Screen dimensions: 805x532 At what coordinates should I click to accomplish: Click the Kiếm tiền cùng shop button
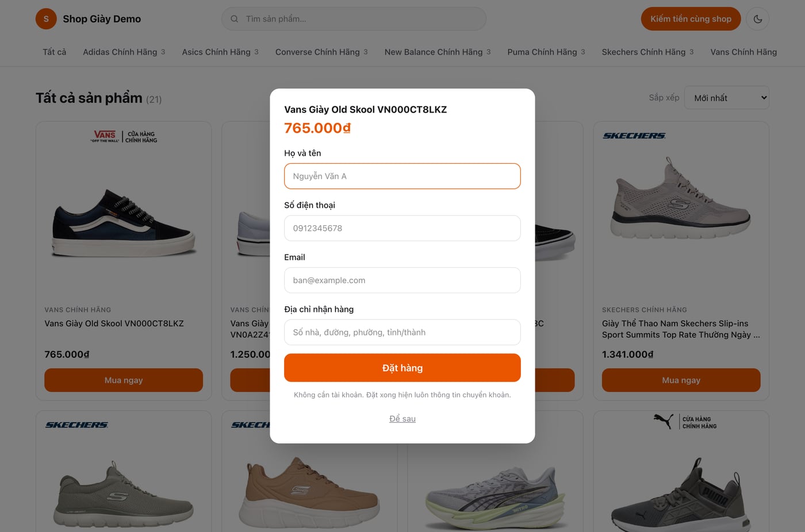tap(691, 19)
